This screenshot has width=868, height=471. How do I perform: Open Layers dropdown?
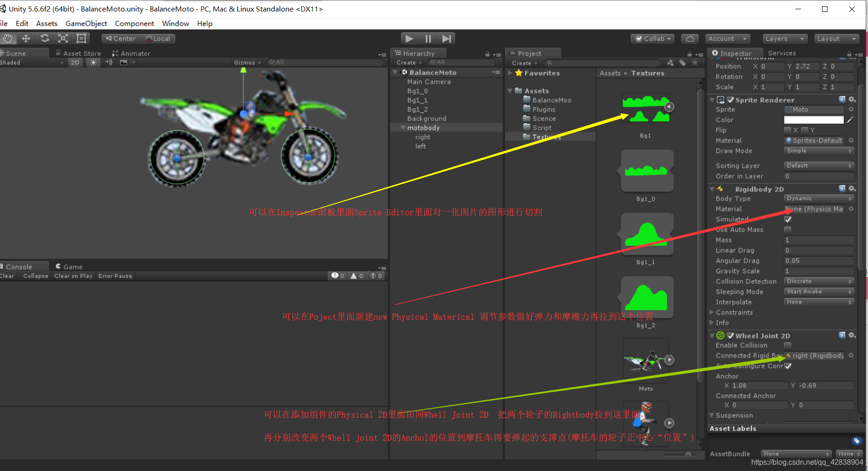point(785,39)
